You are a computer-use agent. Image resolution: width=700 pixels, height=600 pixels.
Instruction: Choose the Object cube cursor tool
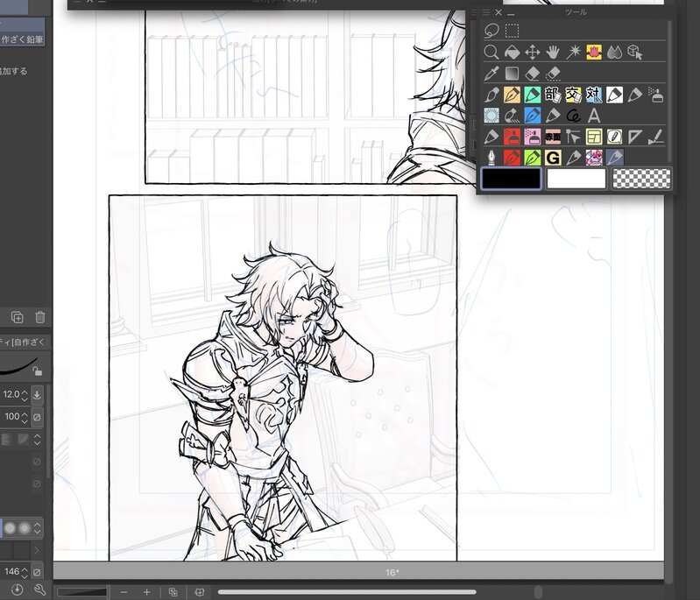click(635, 53)
